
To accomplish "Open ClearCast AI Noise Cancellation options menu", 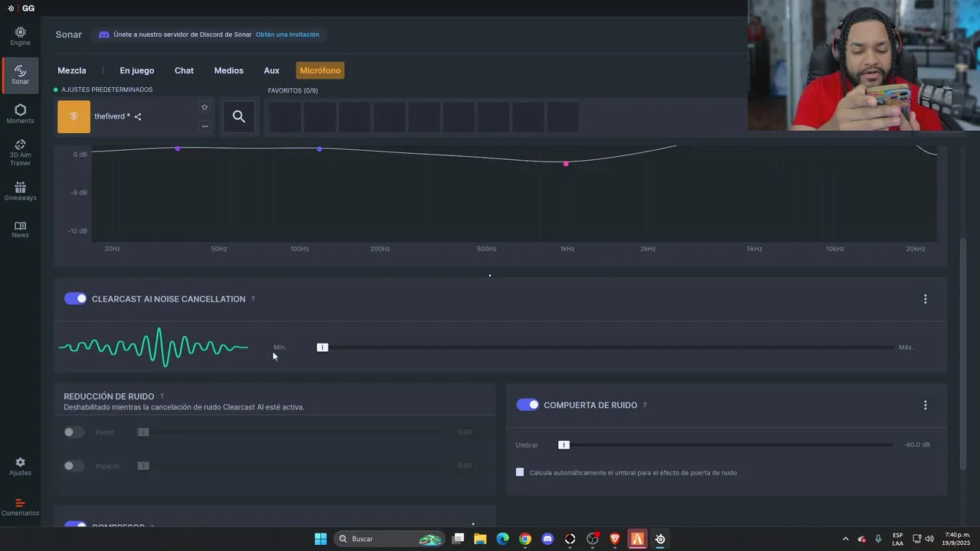I will point(925,299).
